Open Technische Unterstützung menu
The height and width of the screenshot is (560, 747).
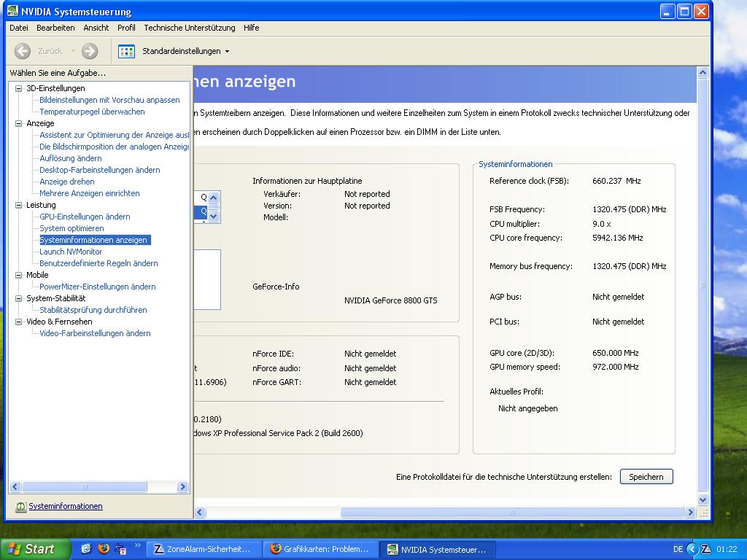pyautogui.click(x=190, y=28)
